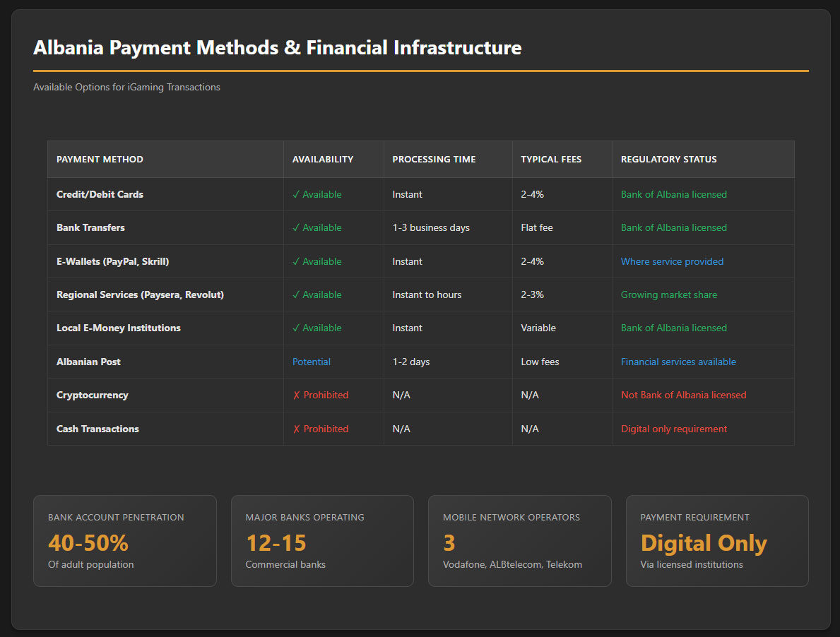Viewport: 840px width, 637px height.
Task: Click the Typical Fees column header
Action: [551, 160]
